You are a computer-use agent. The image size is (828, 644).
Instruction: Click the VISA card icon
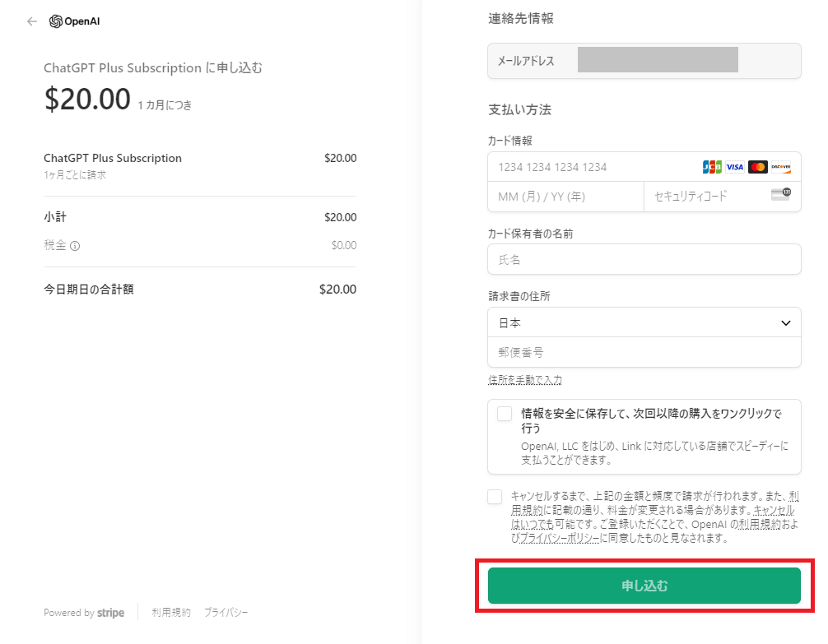[735, 167]
